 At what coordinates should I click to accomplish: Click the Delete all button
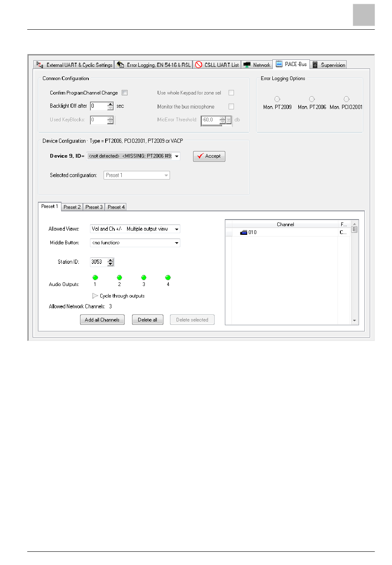click(148, 320)
